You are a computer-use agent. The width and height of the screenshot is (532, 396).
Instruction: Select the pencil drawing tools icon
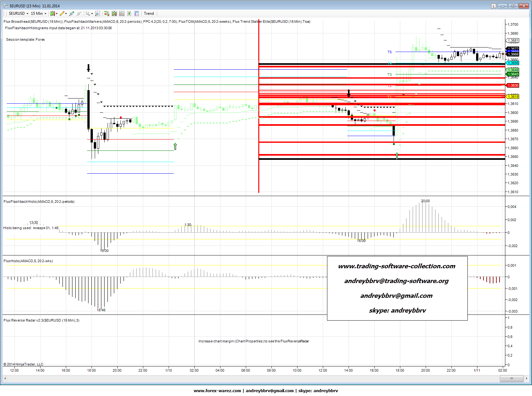coord(62,13)
